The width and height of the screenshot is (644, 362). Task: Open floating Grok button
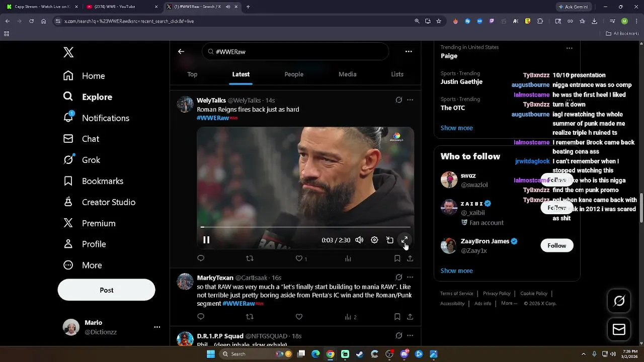tap(619, 301)
